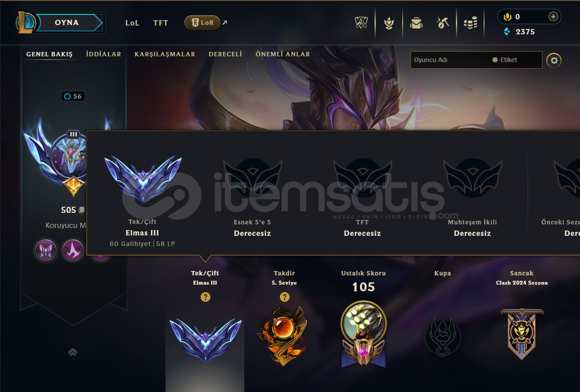The image size is (580, 392).
Task: Open the DERECELİ tab
Action: tap(225, 54)
